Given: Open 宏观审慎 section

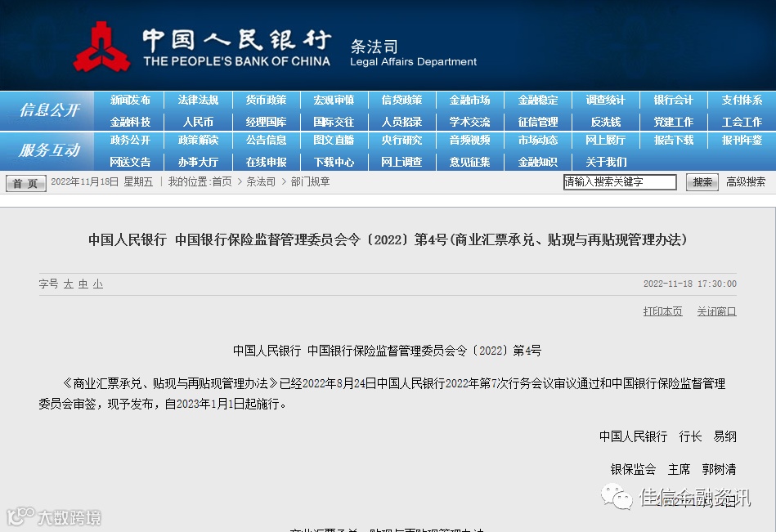Looking at the screenshot, I should click(x=334, y=100).
